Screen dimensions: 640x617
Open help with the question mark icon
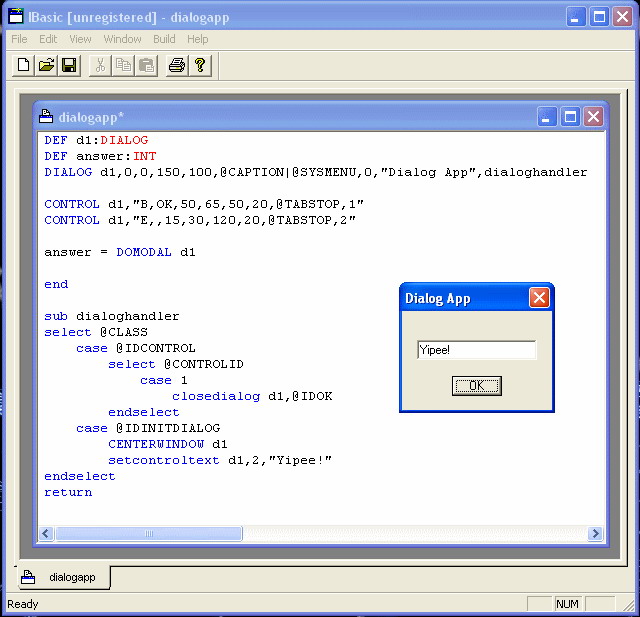[x=200, y=65]
